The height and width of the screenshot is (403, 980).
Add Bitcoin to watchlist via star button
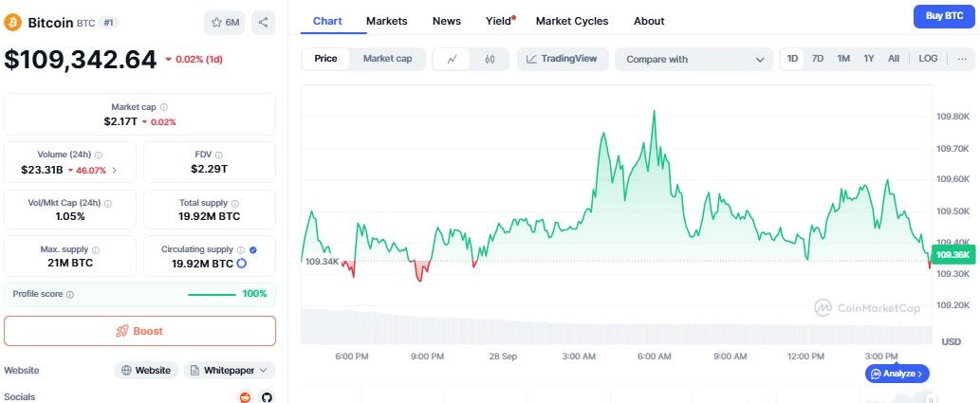click(225, 22)
